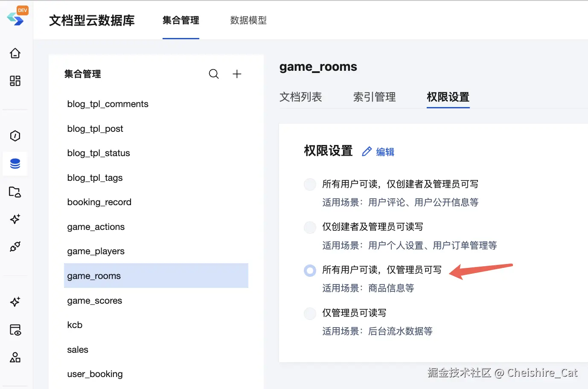Select game_scores collection
588x389 pixels.
[x=156, y=301]
